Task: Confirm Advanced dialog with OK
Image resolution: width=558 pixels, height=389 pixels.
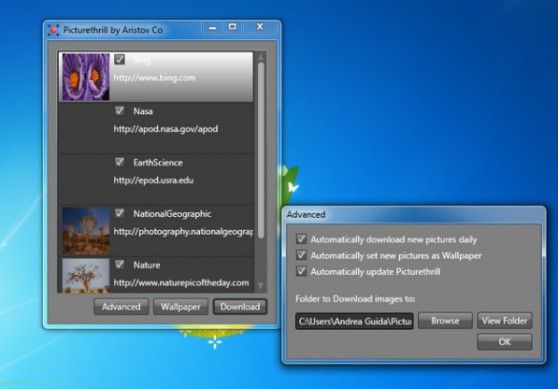Action: click(505, 342)
